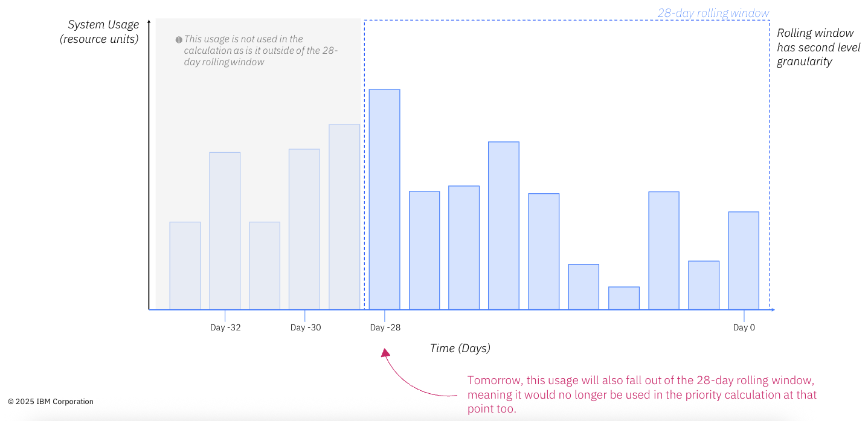Select the red "Tomorrow, this usage" annotation text

coord(641,394)
